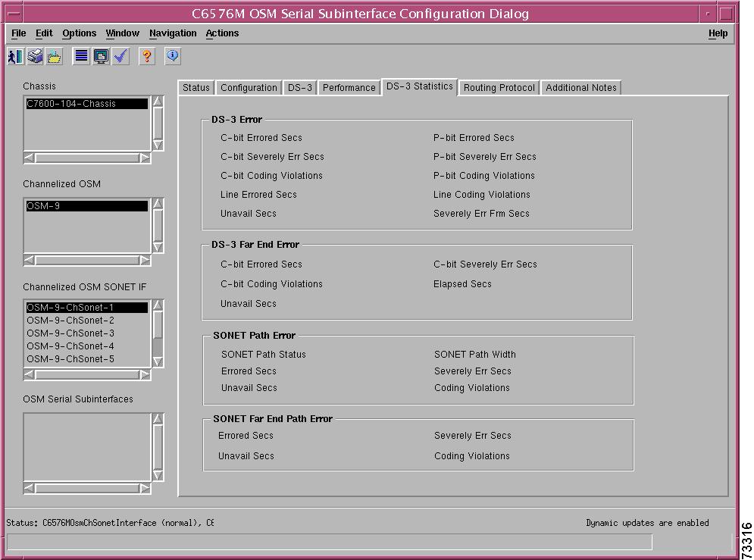Screen dimensions: 754x560
Task: Select OSM-9-ChSonet-1 interface
Action: click(x=87, y=307)
